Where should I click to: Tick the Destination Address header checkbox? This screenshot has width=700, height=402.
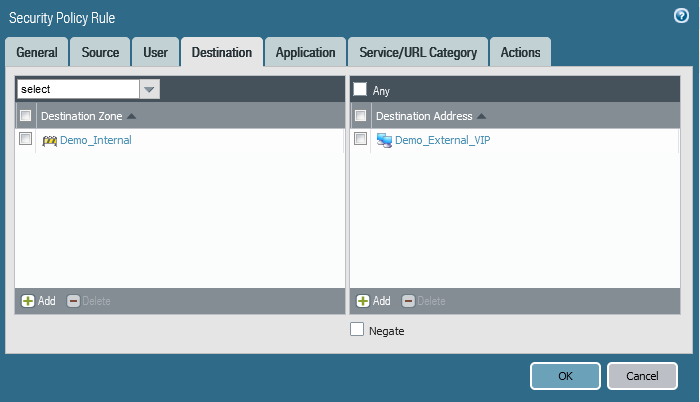coord(360,116)
